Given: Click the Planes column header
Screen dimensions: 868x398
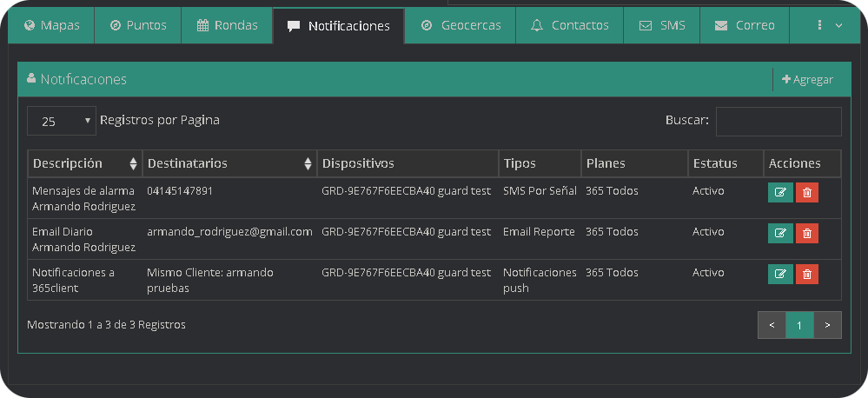Looking at the screenshot, I should point(634,163).
